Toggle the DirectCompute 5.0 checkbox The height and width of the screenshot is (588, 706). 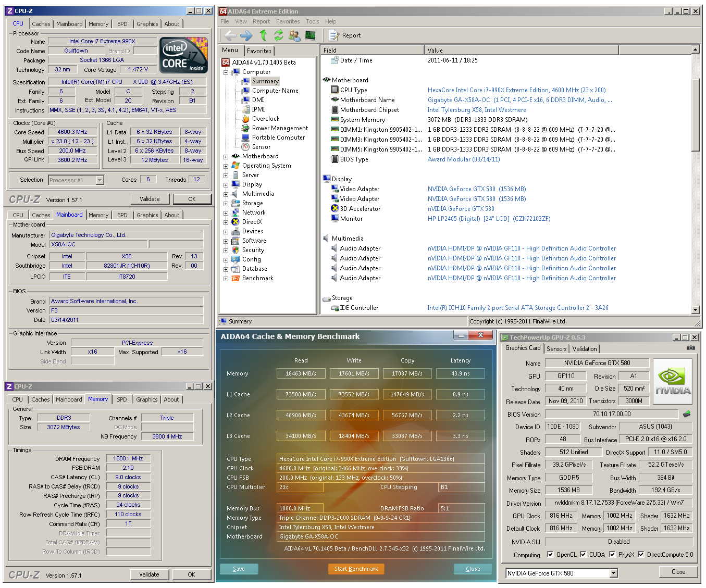pos(641,555)
